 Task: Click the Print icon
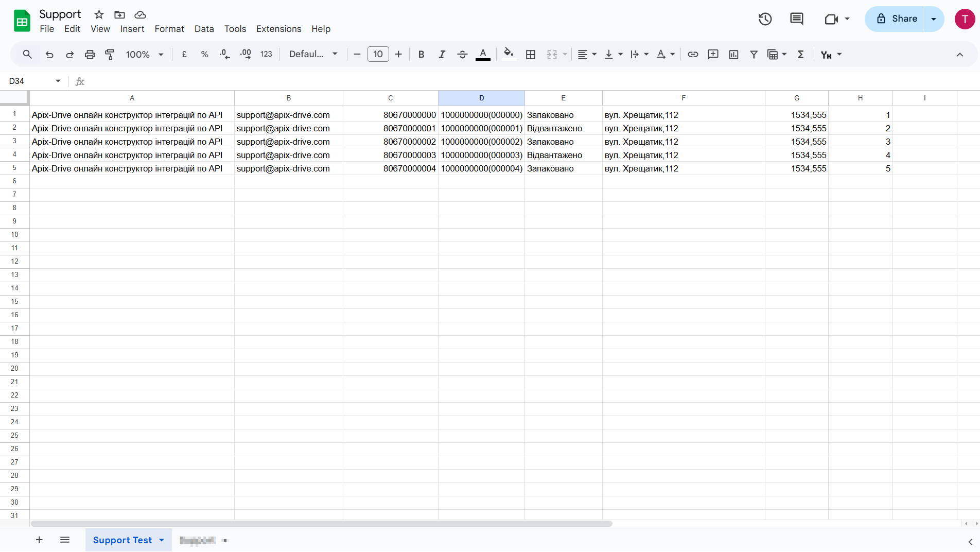[x=90, y=54]
